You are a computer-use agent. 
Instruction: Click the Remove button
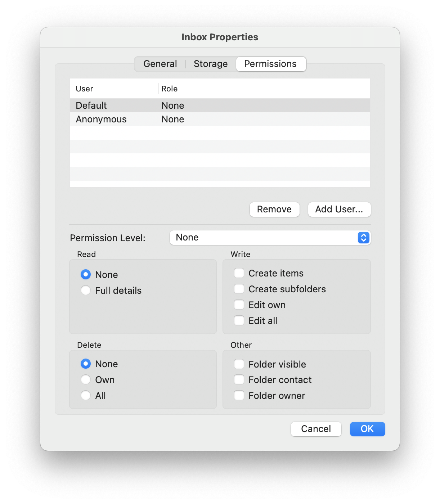point(274,209)
